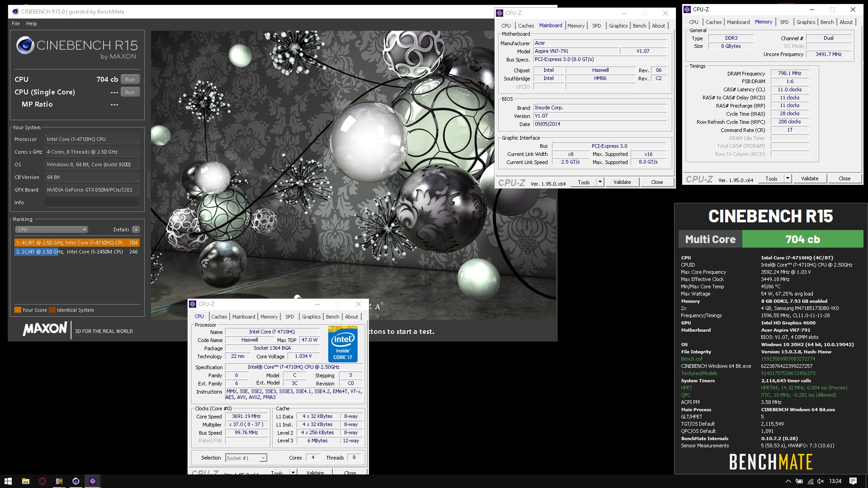
Task: Click muted volume tray icon
Action: (x=821, y=481)
